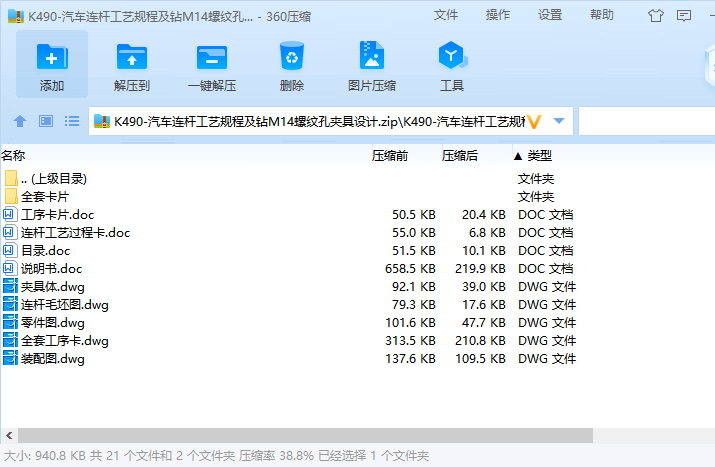Click the 360压缩 app icon in title bar
The height and width of the screenshot is (467, 715).
coord(16,16)
